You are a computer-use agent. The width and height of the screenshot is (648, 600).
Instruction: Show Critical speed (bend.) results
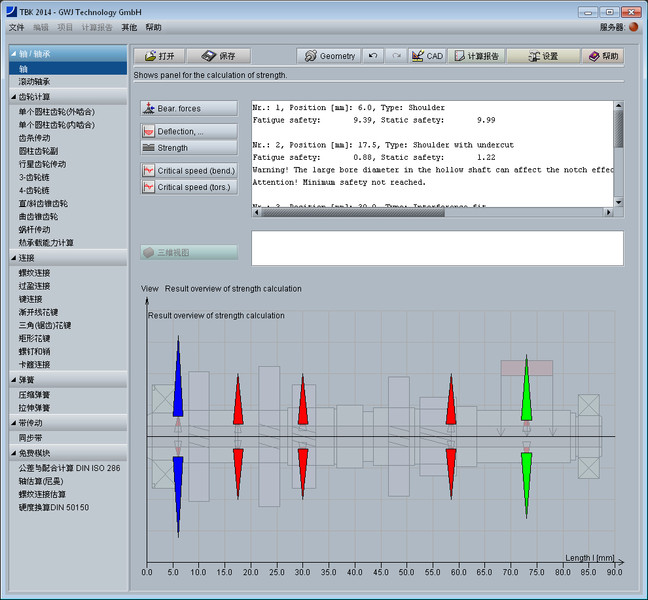click(x=189, y=171)
